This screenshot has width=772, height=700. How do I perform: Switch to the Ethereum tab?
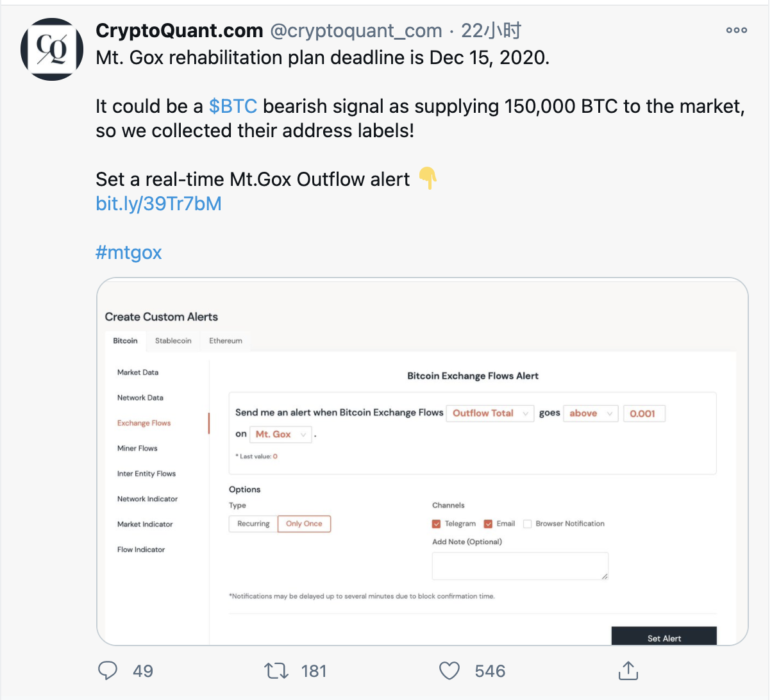tap(226, 341)
